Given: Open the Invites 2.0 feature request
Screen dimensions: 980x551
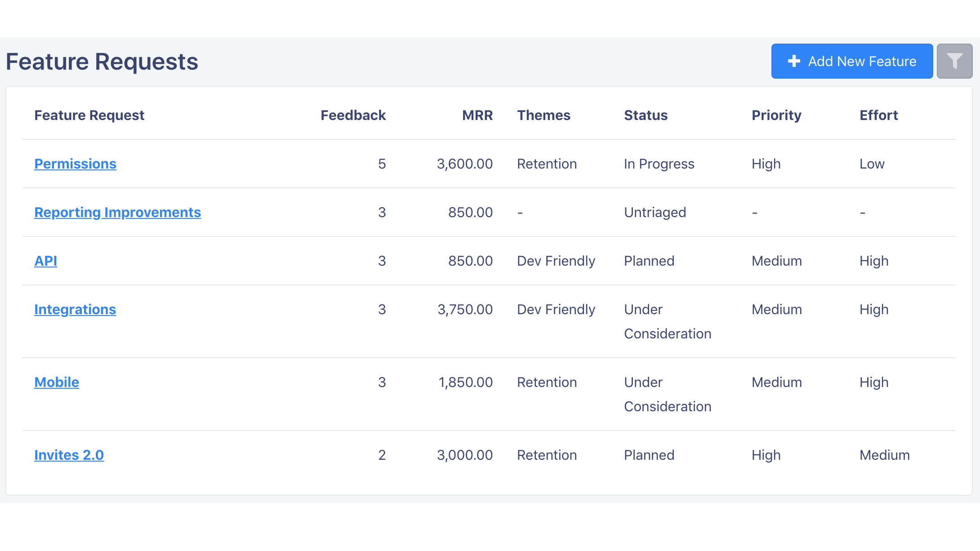Looking at the screenshot, I should [69, 455].
